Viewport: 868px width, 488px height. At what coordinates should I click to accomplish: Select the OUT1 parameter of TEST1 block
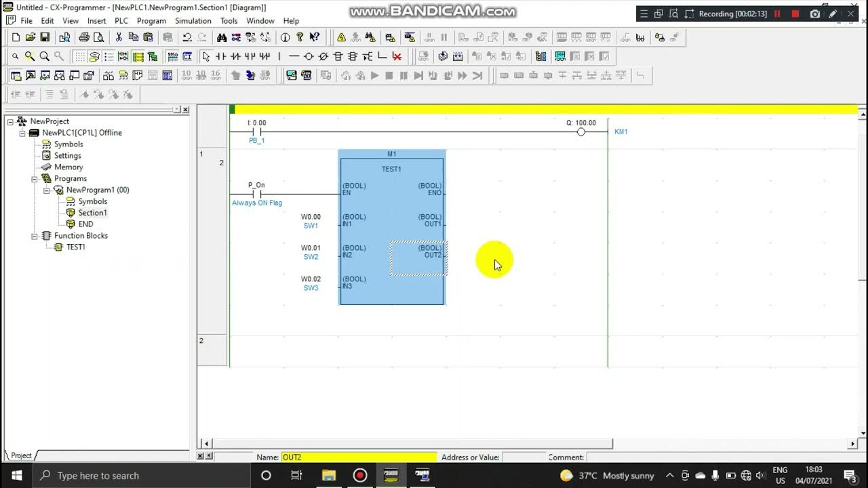tap(430, 220)
